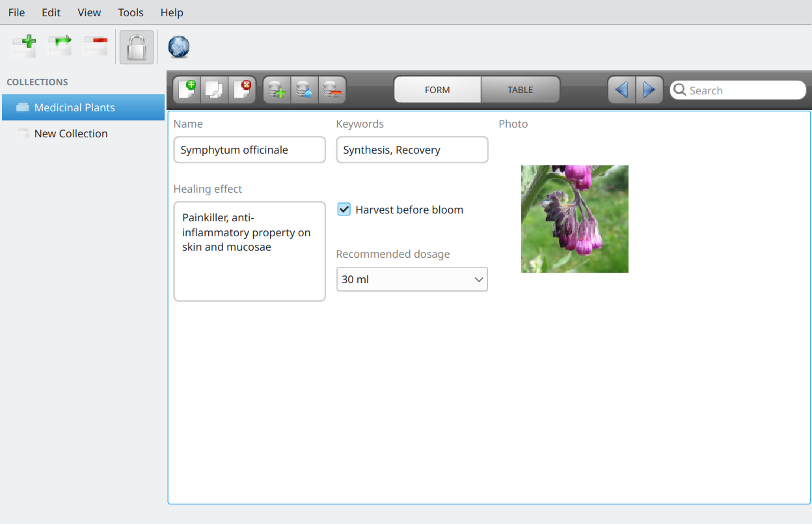
Task: Uncheck Harvest before bloom checkbox
Action: tap(344, 210)
